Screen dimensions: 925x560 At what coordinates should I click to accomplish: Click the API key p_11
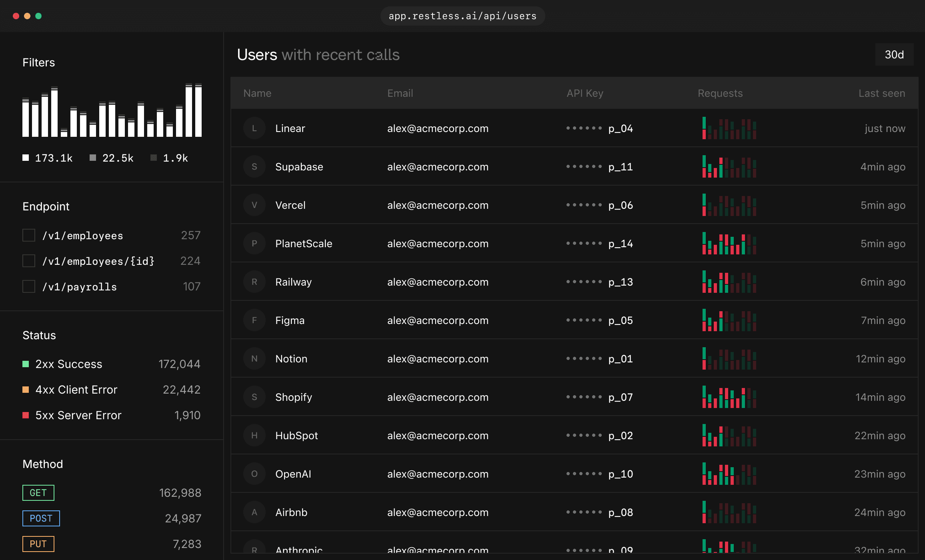(x=621, y=167)
